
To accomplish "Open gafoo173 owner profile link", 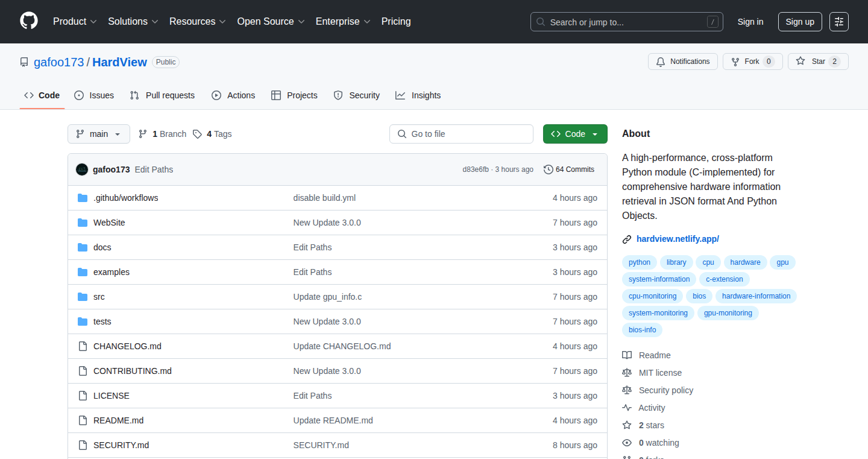I will [x=59, y=62].
